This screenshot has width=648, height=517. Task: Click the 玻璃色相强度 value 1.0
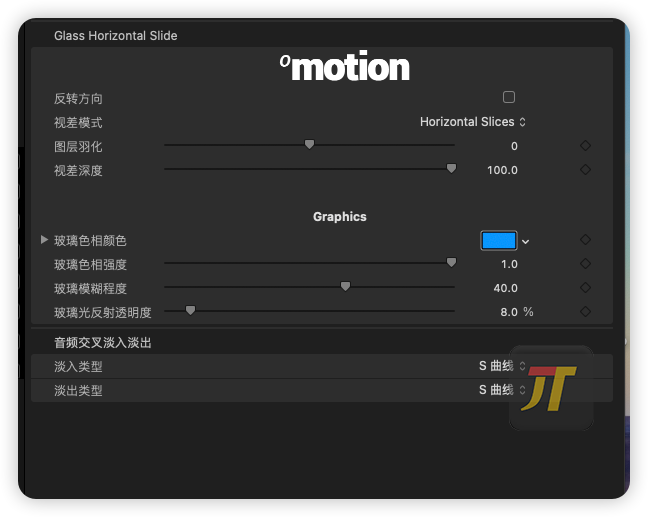pos(509,264)
